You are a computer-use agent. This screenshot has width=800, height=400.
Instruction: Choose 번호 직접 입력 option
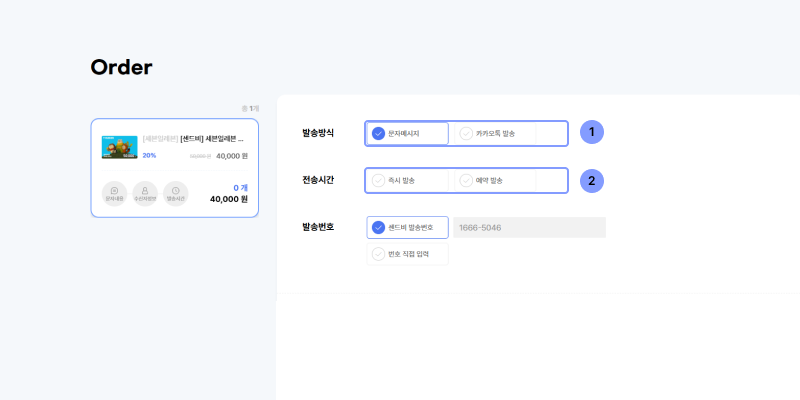pos(408,255)
